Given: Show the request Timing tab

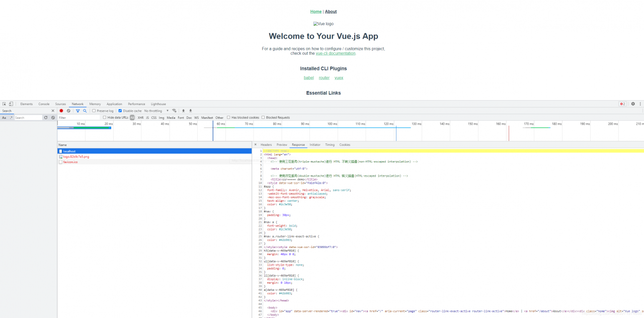Looking at the screenshot, I should point(330,144).
